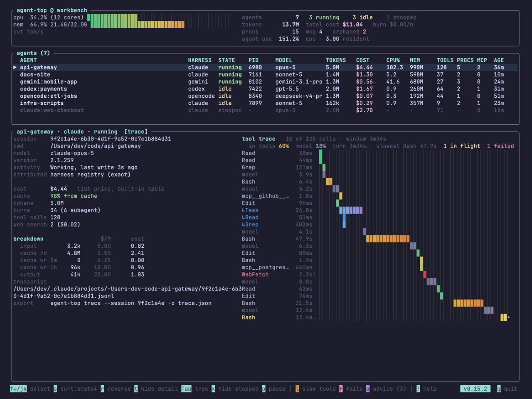Click the purple 'a' advice badge

pos(368,389)
